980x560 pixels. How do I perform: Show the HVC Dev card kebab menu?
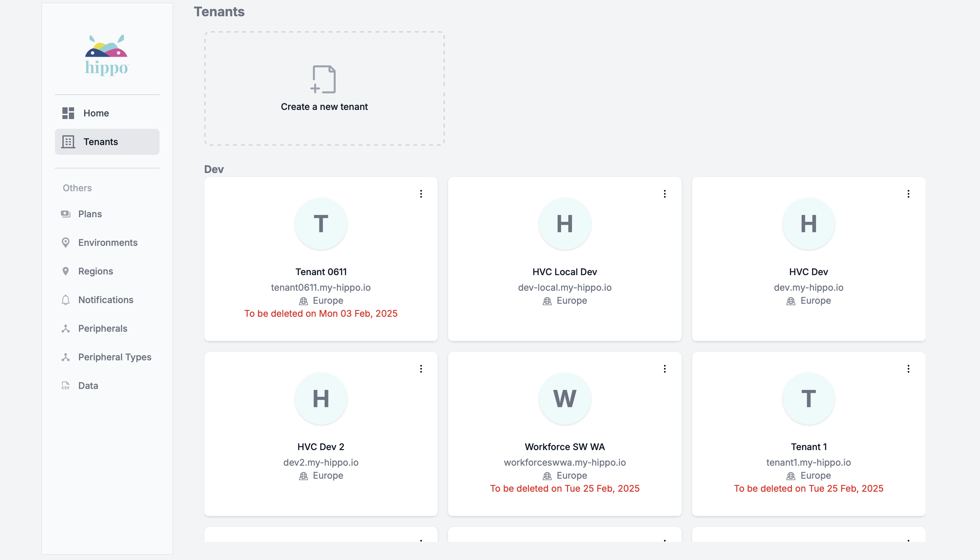(908, 194)
